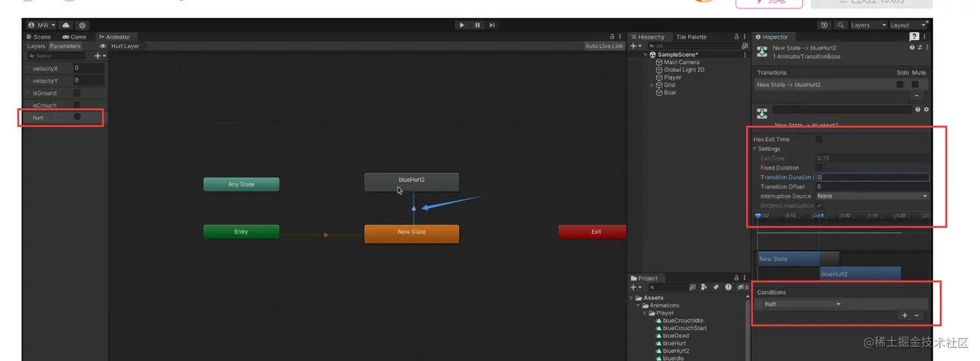Open the Hierarchy panel kebab menu
980x361 pixels.
pos(744,37)
